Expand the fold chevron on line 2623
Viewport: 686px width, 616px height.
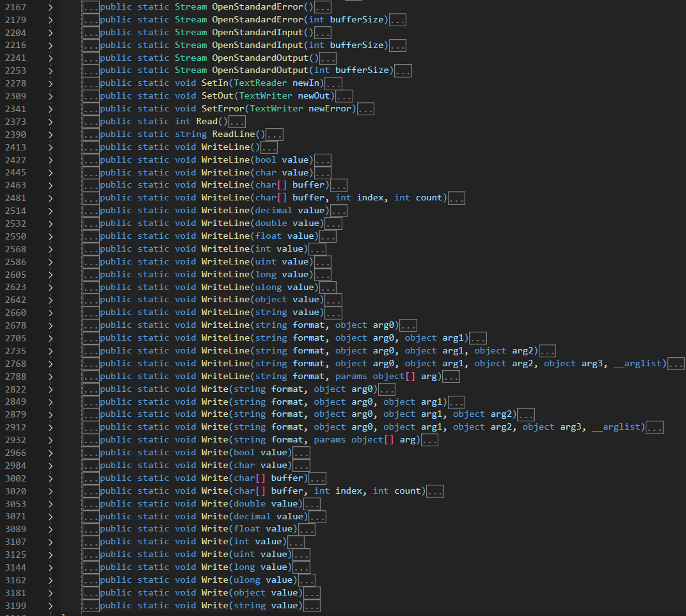click(51, 288)
